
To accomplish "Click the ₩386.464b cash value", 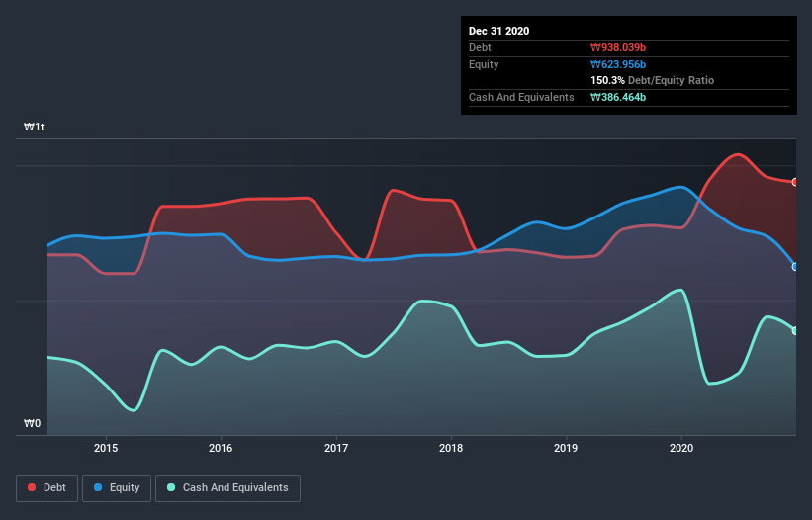I will 618,97.
